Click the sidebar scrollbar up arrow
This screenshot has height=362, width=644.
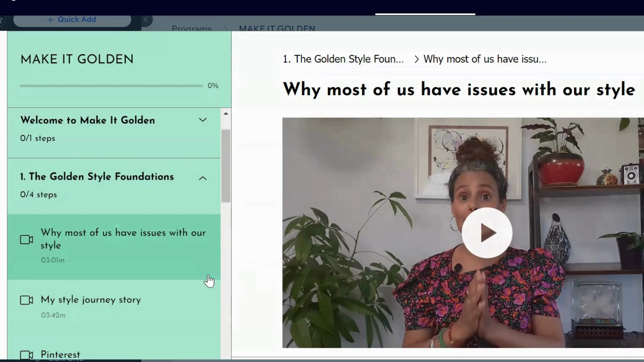[x=226, y=114]
